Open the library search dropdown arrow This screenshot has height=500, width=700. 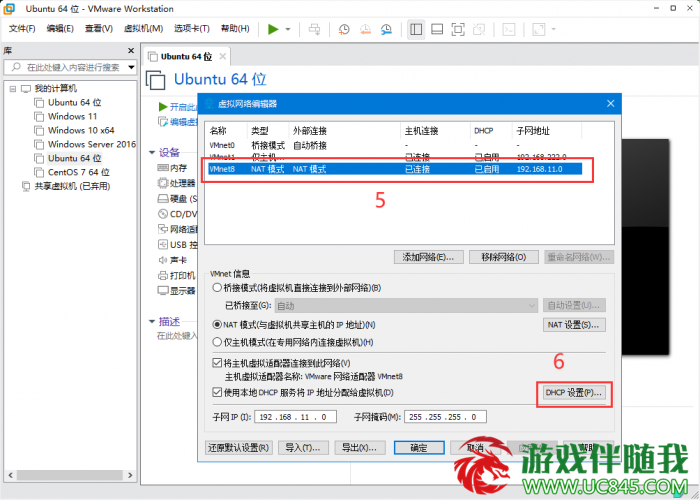[x=131, y=67]
